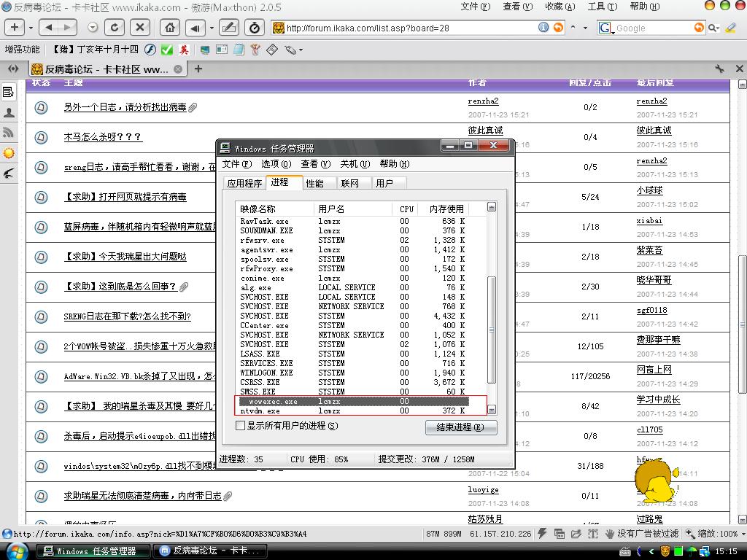747x560 pixels.
Task: Refresh the page with reload icon
Action: (x=115, y=28)
